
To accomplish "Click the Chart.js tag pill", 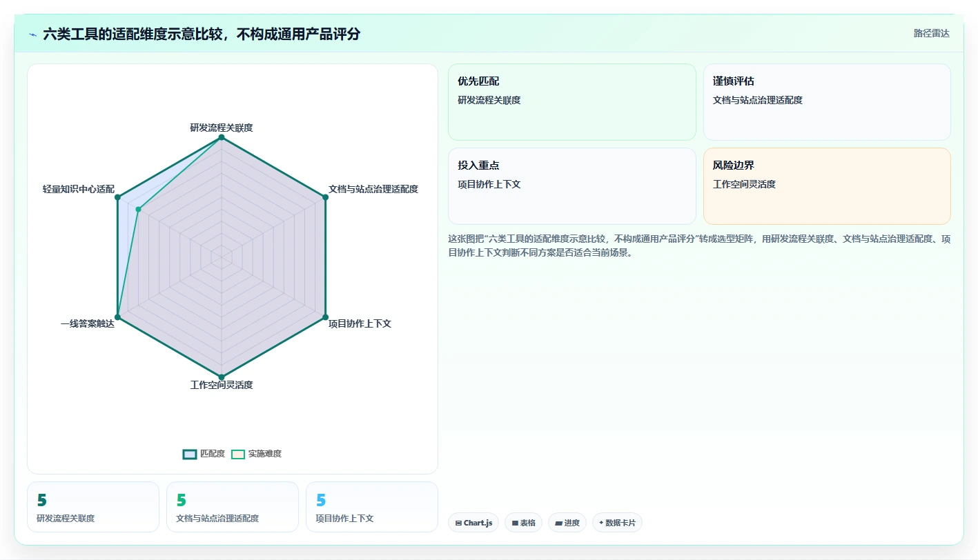I will tap(473, 523).
